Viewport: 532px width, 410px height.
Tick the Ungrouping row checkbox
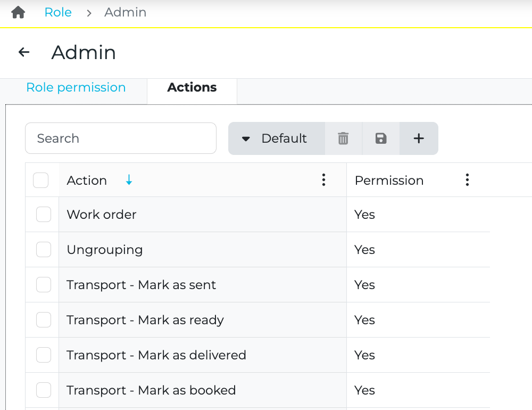coord(44,250)
